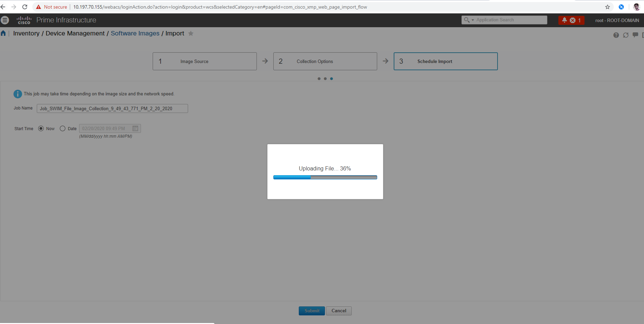Image resolution: width=644 pixels, height=324 pixels.
Task: Open the browser profile avatar
Action: [636, 7]
